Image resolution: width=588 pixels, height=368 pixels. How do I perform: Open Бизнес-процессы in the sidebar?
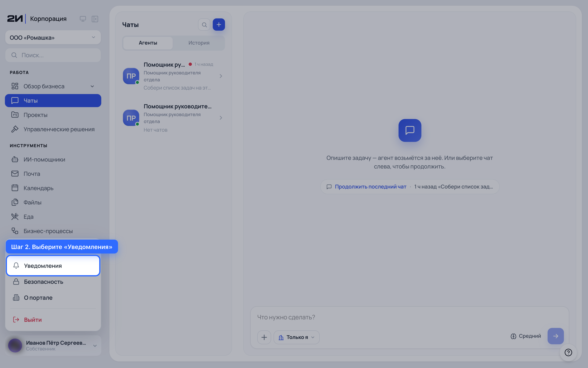53,231
